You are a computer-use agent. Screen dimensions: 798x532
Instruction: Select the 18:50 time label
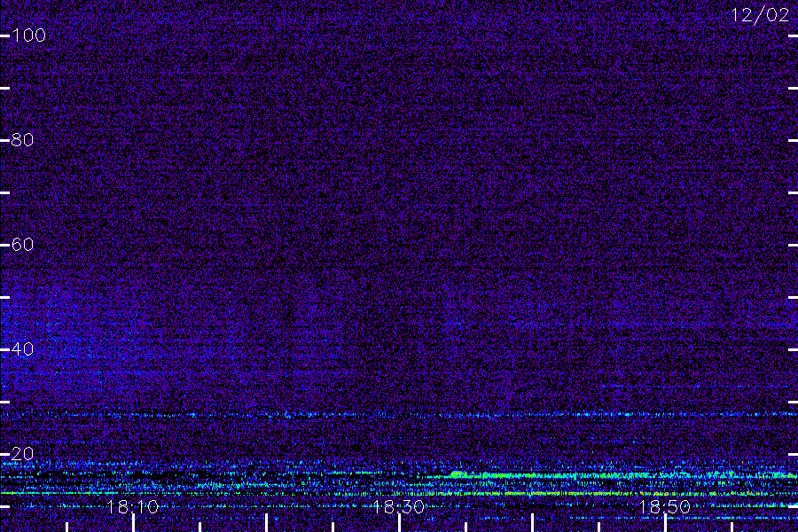[664, 507]
